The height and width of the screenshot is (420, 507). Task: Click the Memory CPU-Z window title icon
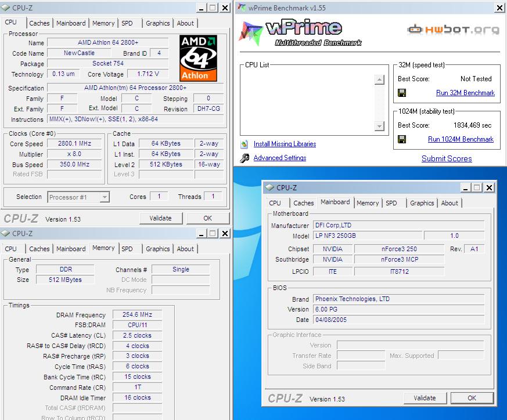point(5,233)
